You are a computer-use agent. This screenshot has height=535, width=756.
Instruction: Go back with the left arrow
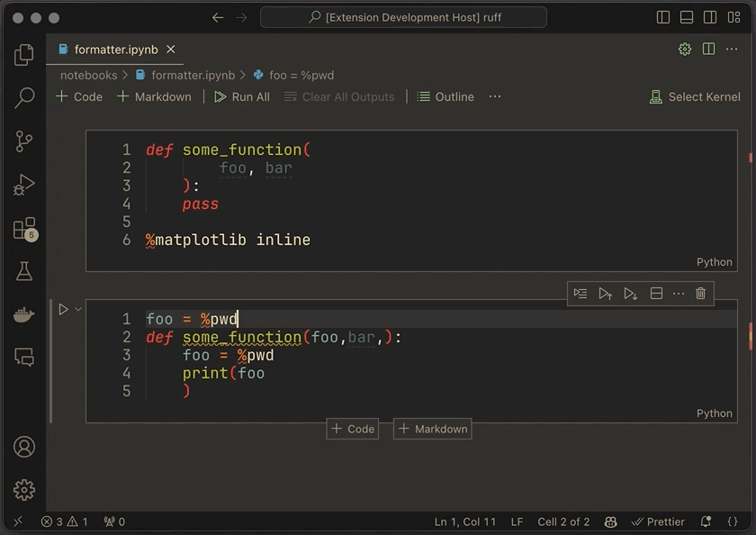coord(218,18)
